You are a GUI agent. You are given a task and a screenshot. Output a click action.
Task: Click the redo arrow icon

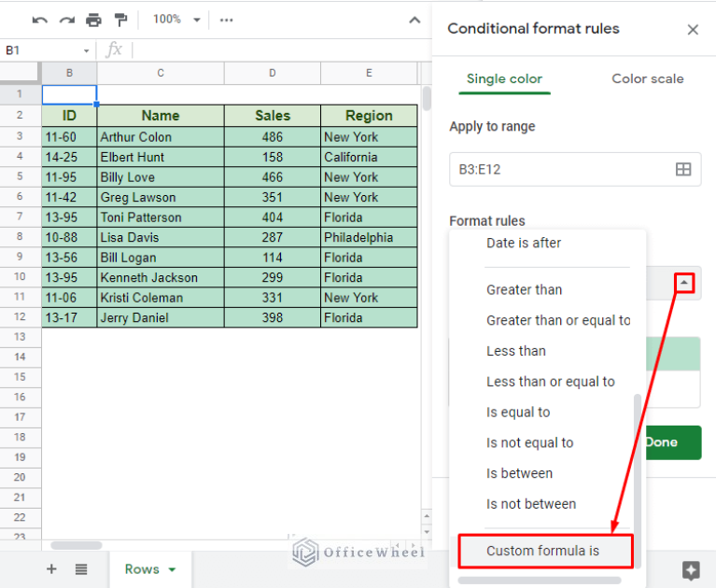66,20
